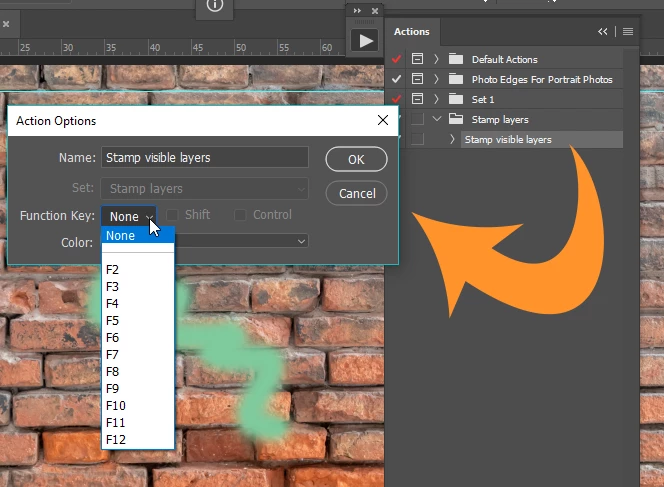Choose F6 from the function key list

click(x=138, y=338)
